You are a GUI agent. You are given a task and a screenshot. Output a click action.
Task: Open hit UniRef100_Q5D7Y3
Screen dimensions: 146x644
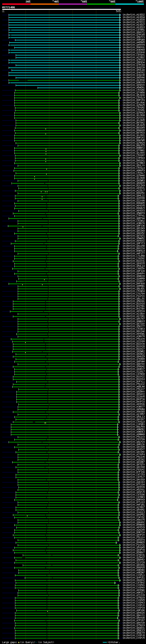point(134,37)
